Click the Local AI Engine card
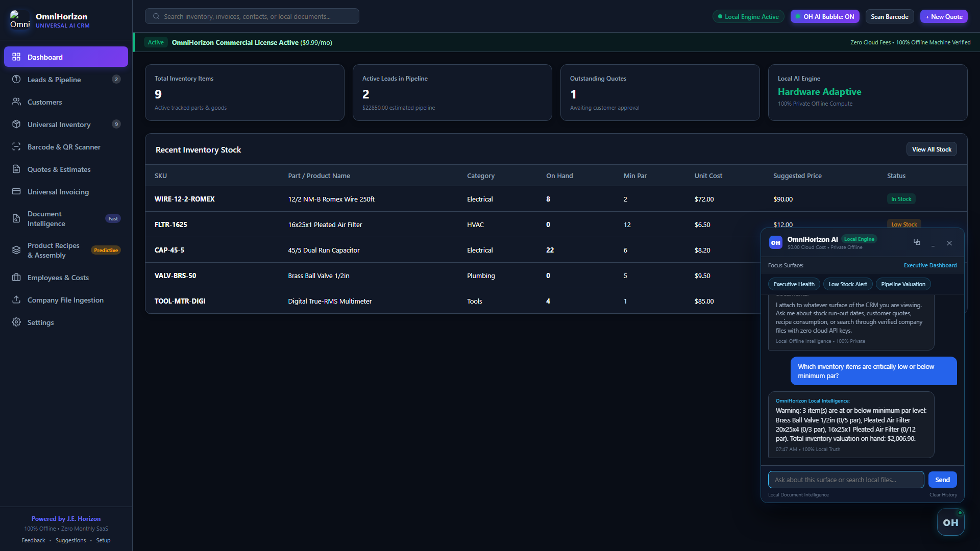Screen dimensions: 980x551 click(x=868, y=92)
